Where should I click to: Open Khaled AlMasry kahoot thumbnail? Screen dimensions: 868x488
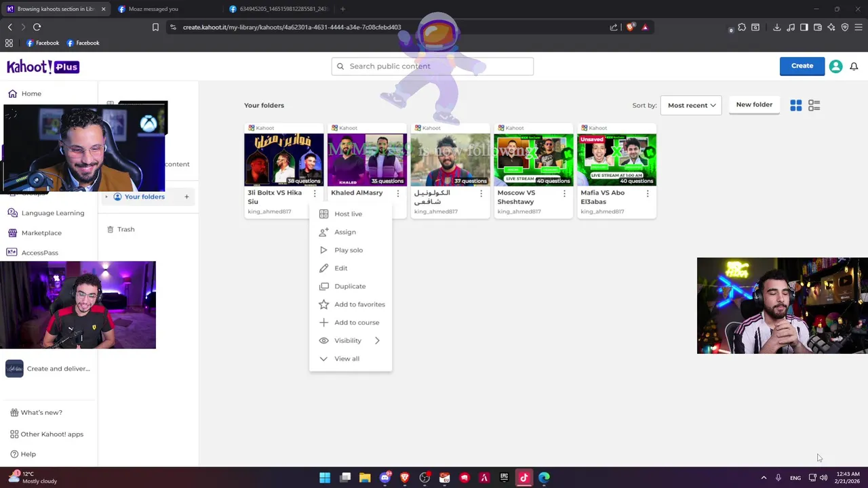click(367, 160)
